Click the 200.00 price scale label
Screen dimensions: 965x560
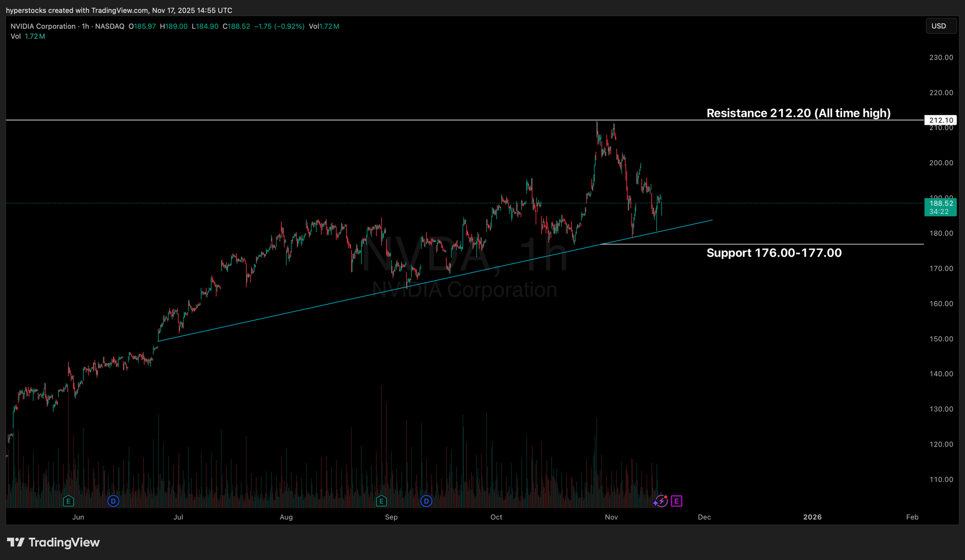tap(941, 163)
